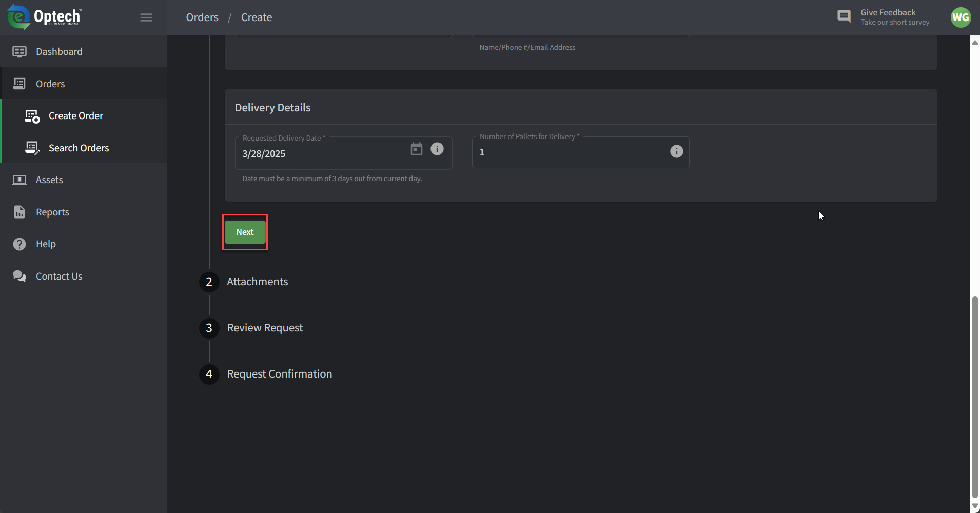Select Create Order in sidebar
This screenshot has width=980, height=513.
(76, 116)
